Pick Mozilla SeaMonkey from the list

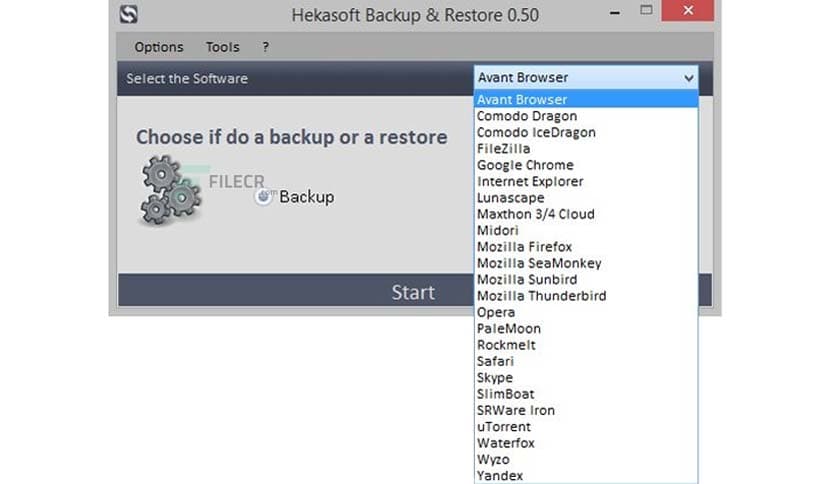click(586, 263)
